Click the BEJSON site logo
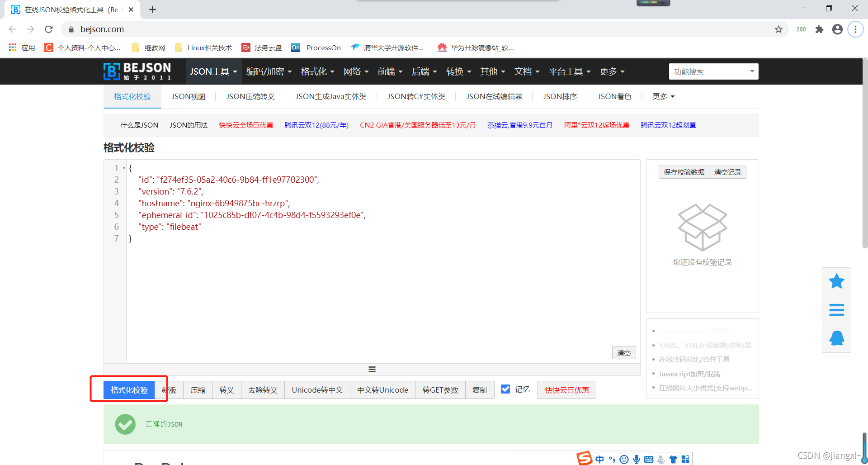Image resolution: width=868 pixels, height=465 pixels. click(137, 71)
